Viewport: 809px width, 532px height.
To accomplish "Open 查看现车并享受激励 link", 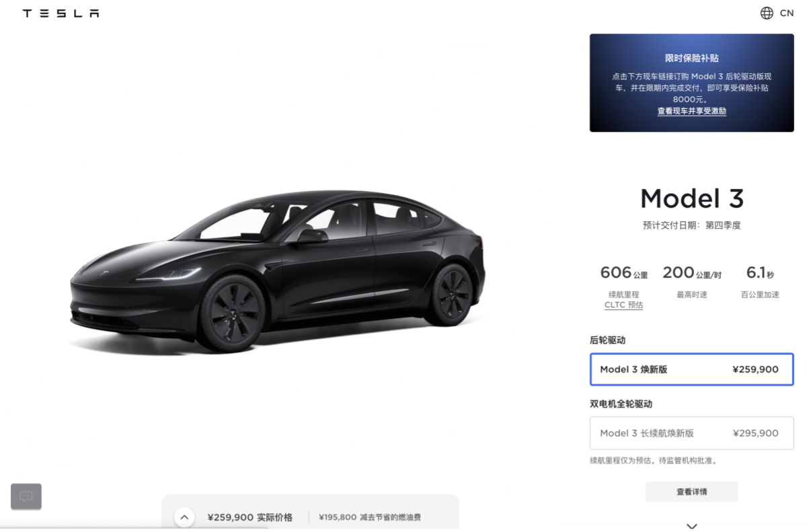I will pyautogui.click(x=691, y=111).
